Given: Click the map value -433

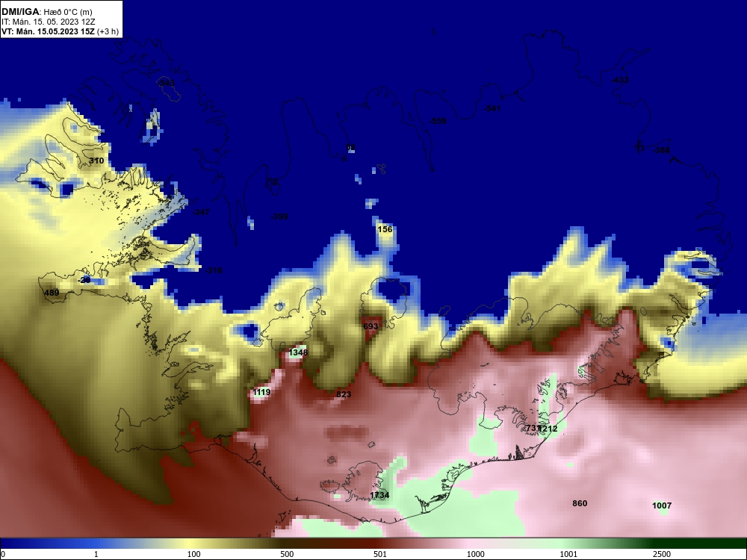Looking at the screenshot, I should (620, 80).
